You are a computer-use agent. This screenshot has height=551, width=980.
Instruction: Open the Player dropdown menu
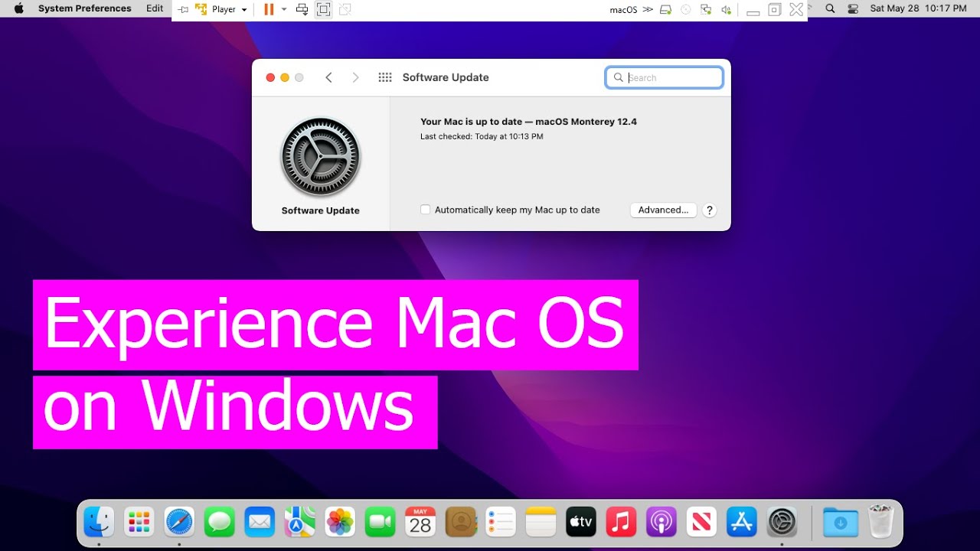(221, 9)
